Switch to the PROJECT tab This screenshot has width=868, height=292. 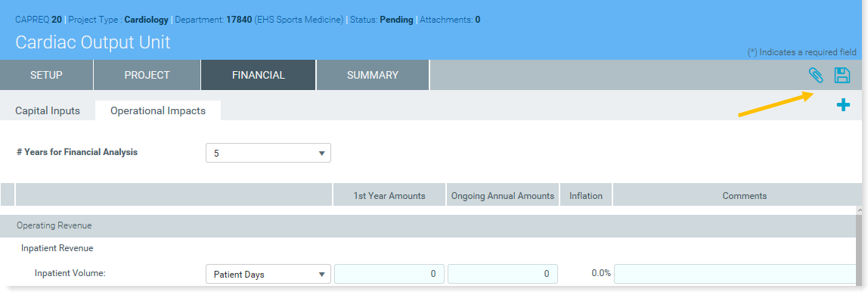[147, 75]
